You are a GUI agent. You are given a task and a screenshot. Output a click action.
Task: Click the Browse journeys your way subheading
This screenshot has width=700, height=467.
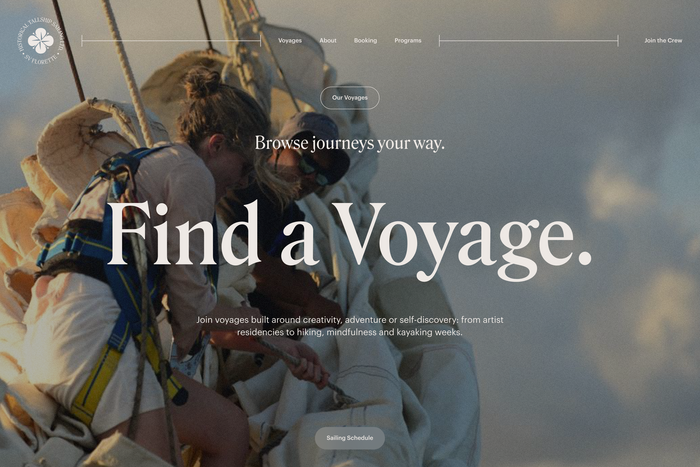[x=350, y=143]
